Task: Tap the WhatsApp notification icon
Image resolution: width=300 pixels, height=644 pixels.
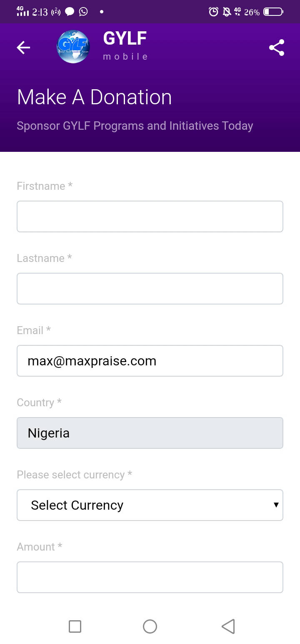Action: coord(83,12)
